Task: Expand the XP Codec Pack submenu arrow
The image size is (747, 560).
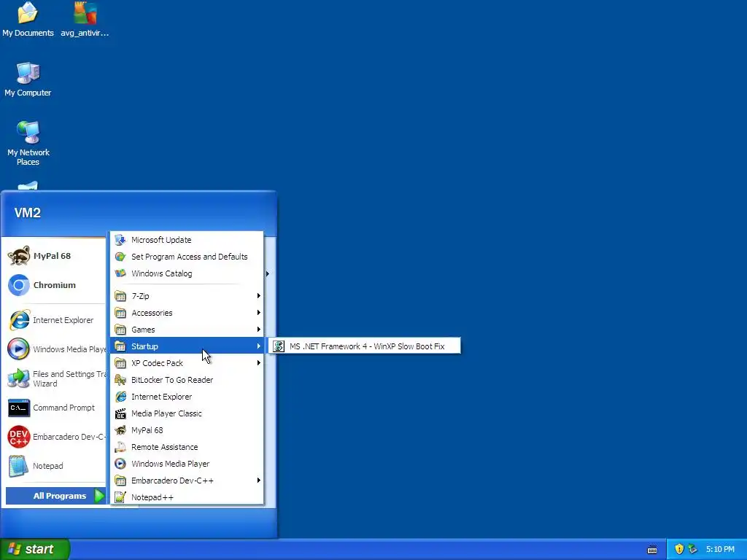Action: click(259, 363)
